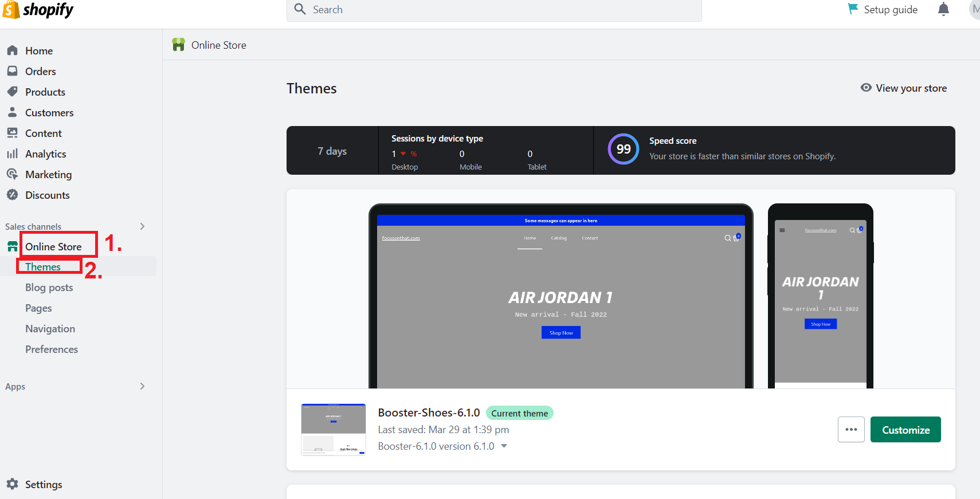Click the hamburger menu in mobile preview
This screenshot has height=499, width=980.
[782, 230]
